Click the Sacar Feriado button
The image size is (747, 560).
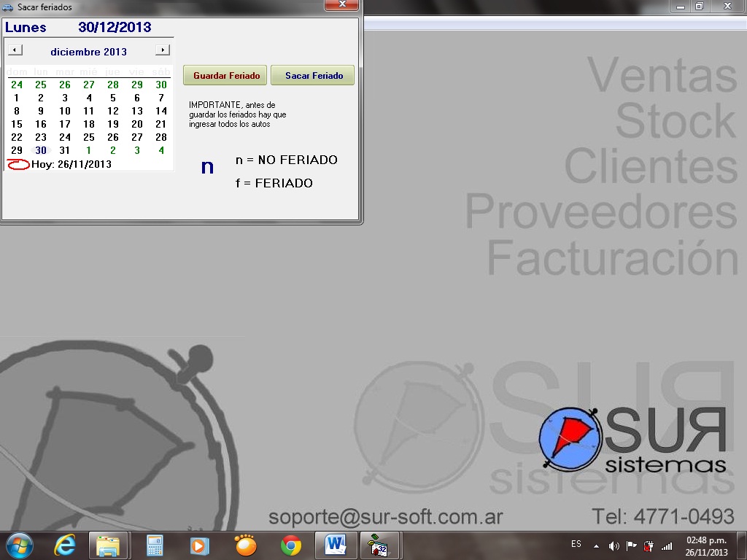pyautogui.click(x=312, y=75)
